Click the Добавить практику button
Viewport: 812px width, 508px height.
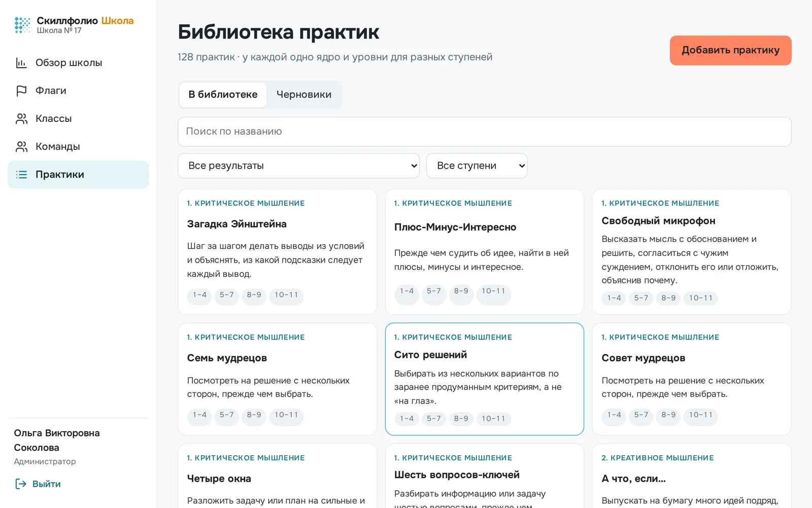click(730, 50)
